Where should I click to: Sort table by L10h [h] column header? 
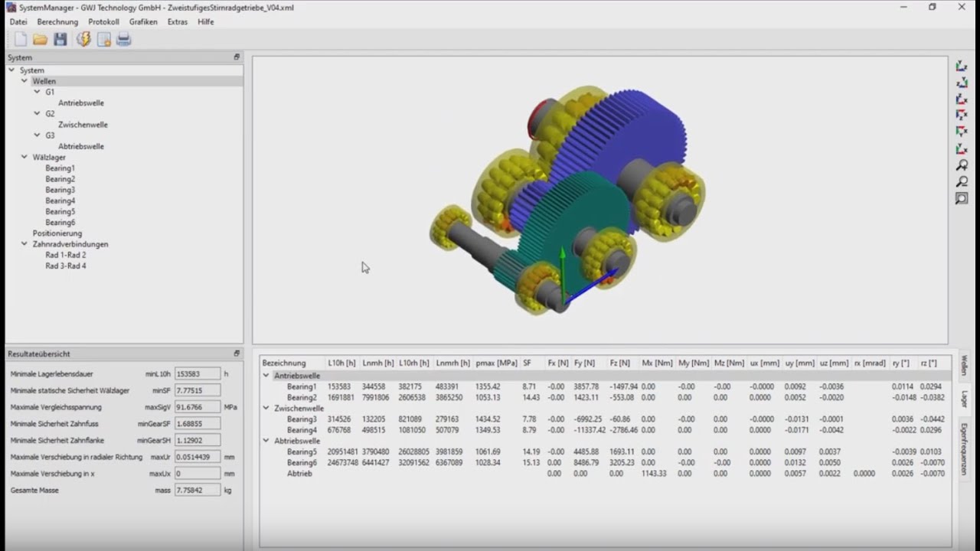[x=341, y=363]
